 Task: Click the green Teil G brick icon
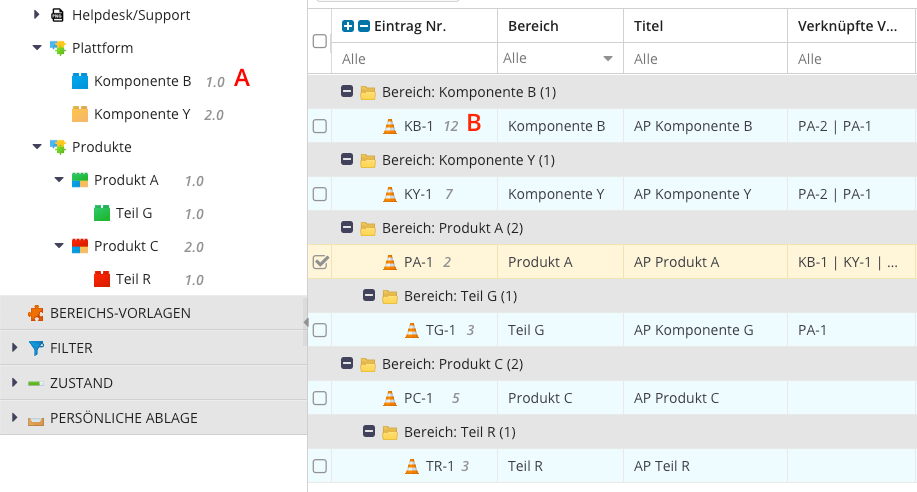pos(102,213)
